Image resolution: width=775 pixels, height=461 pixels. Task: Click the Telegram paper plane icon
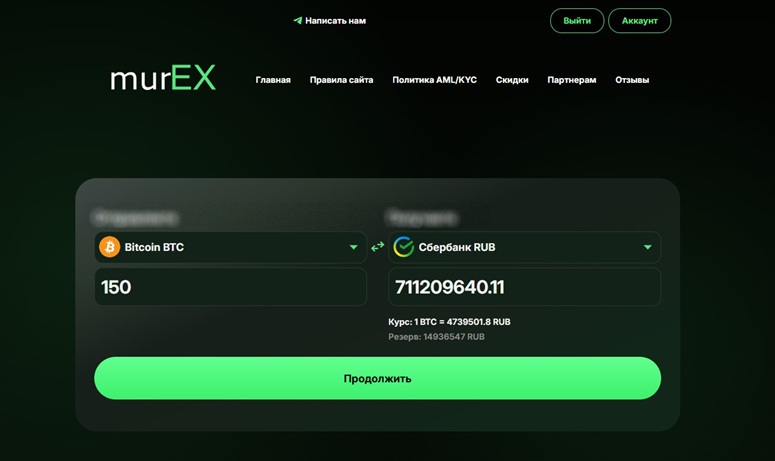[x=298, y=21]
